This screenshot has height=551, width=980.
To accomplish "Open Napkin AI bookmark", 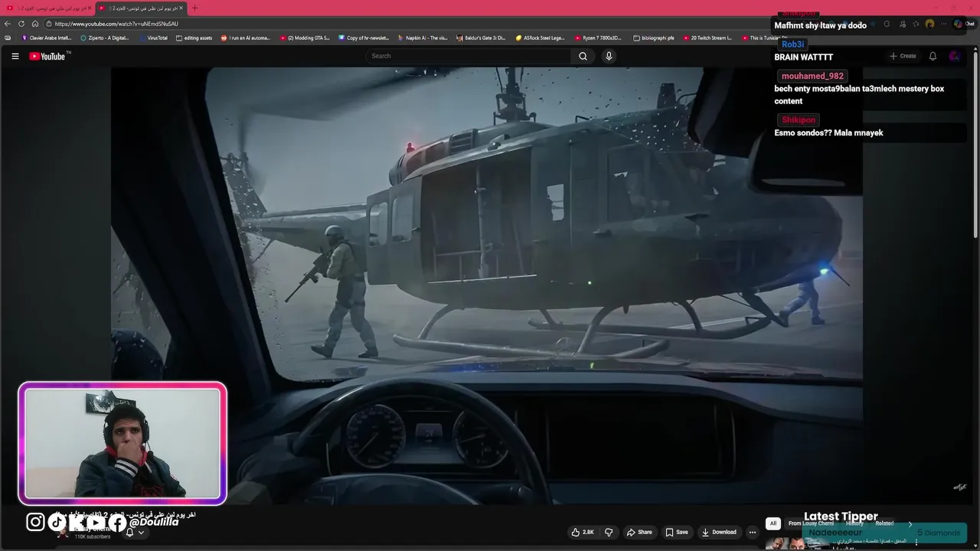I will [423, 37].
